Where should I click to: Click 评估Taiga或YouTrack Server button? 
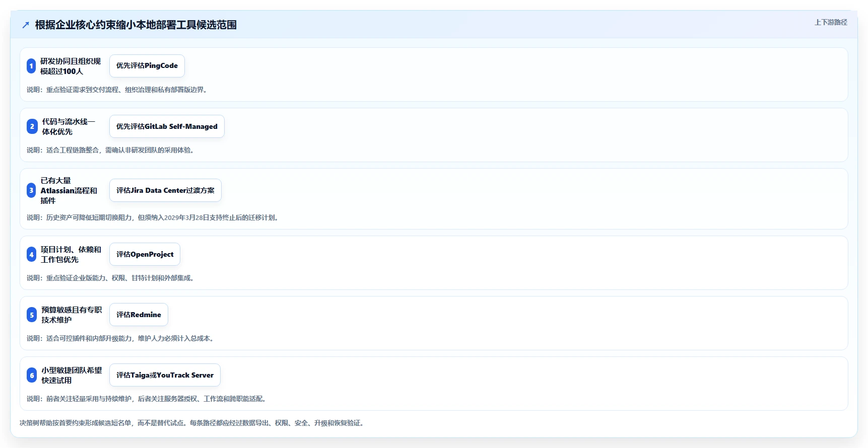pyautogui.click(x=165, y=375)
